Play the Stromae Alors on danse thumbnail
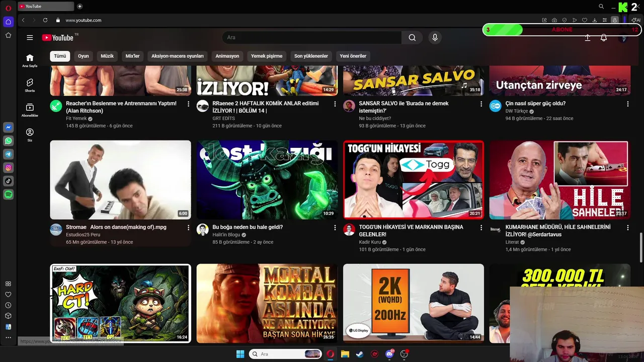 tap(120, 179)
